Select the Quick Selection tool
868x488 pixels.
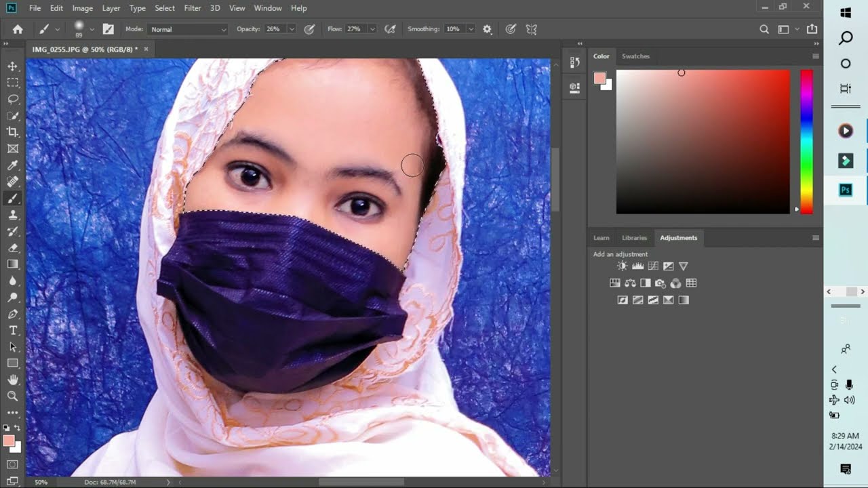click(x=12, y=116)
